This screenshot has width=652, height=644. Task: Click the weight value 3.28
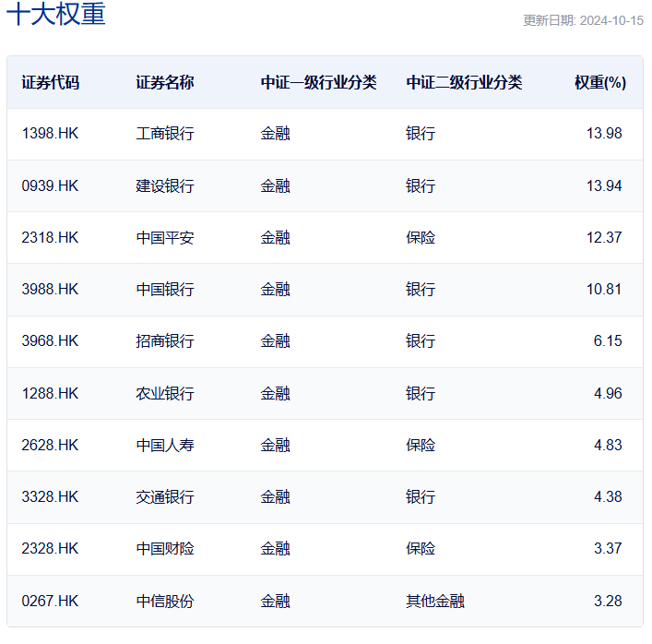pos(608,602)
